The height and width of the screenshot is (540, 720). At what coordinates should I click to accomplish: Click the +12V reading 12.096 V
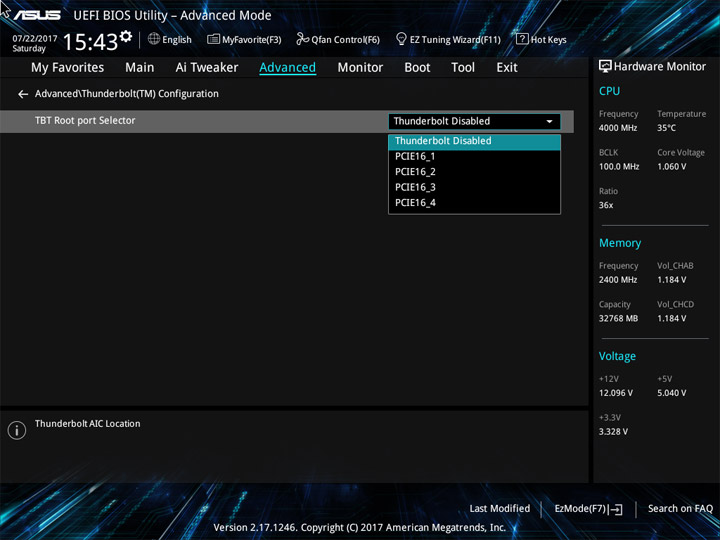click(x=616, y=393)
